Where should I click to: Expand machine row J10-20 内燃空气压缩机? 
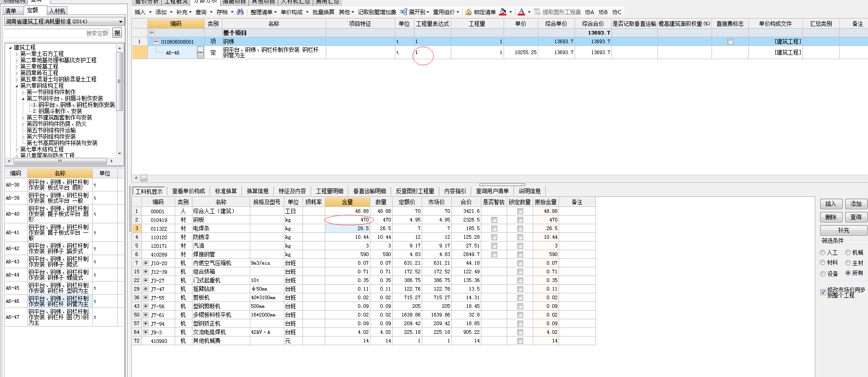point(146,263)
